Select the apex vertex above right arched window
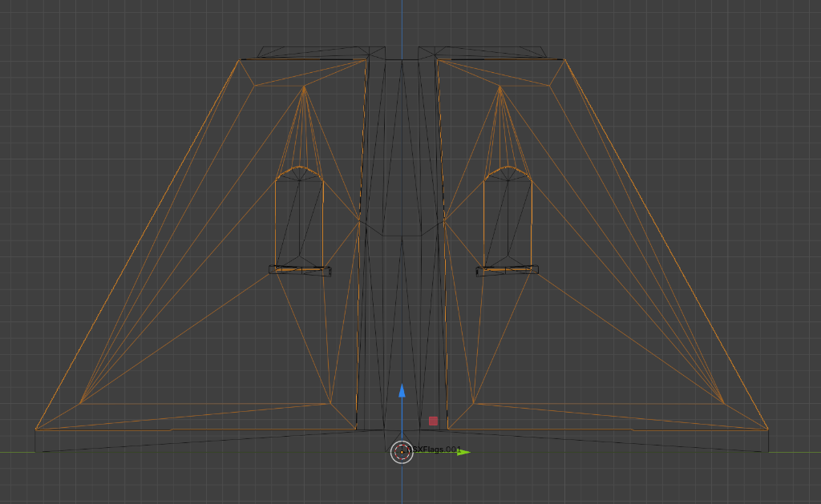The height and width of the screenshot is (504, 821). (500, 86)
